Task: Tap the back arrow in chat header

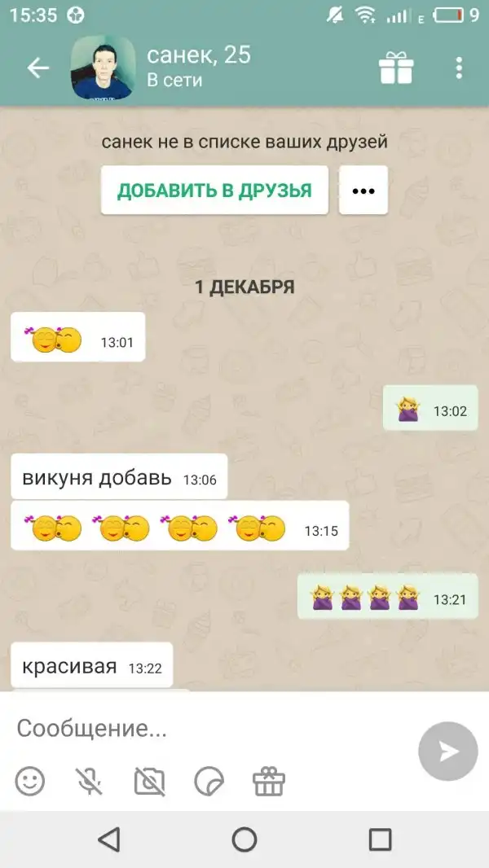Action: (x=38, y=68)
